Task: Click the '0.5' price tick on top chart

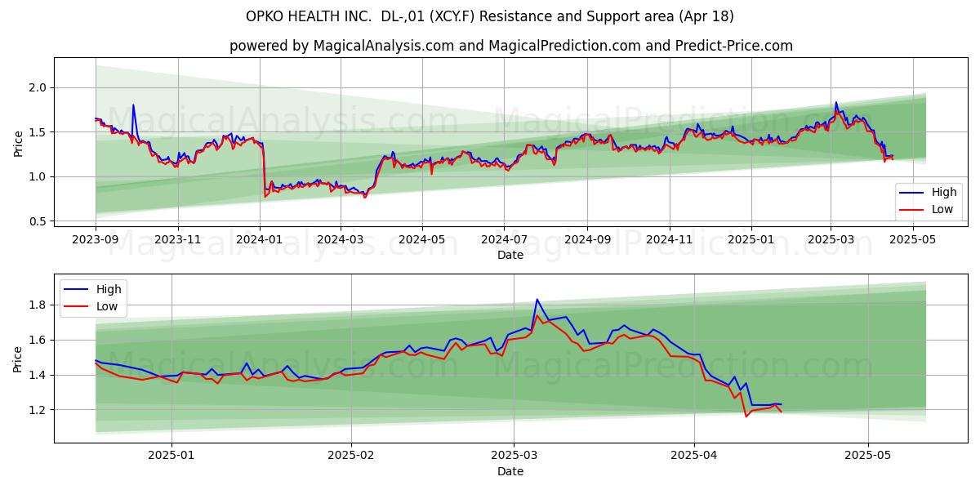Action: click(x=39, y=221)
